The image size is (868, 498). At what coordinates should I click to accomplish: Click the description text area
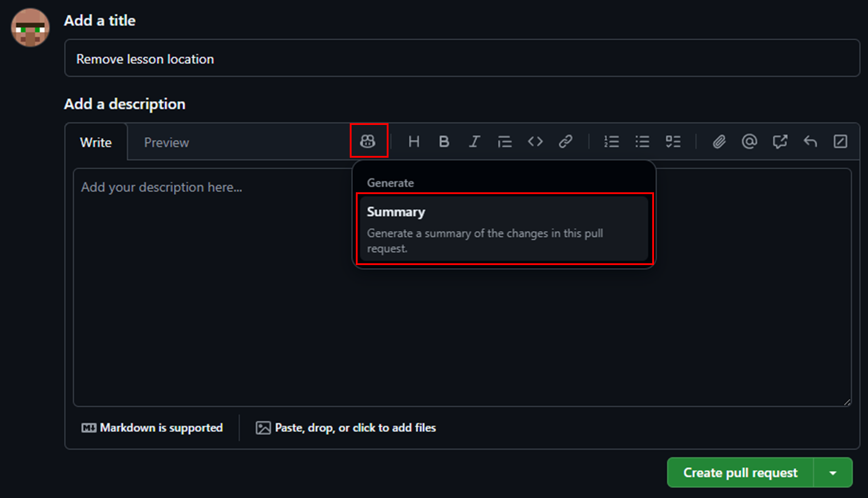point(462,288)
